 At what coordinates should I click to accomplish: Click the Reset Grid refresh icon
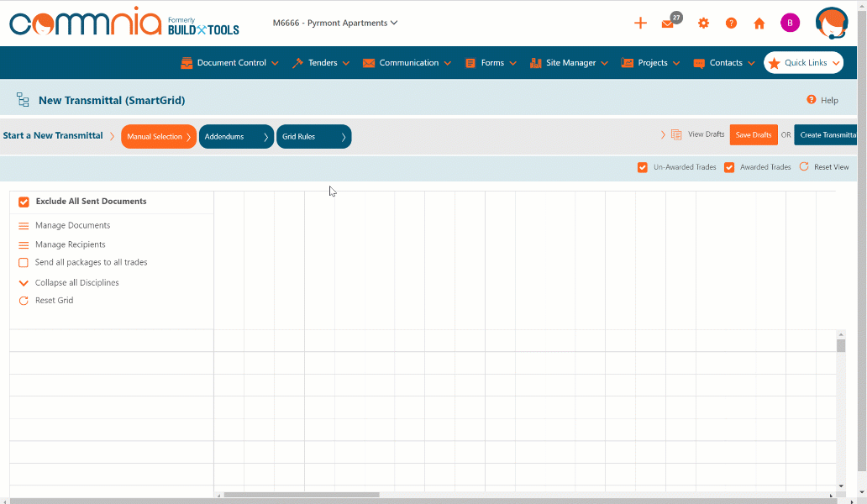[x=24, y=301]
